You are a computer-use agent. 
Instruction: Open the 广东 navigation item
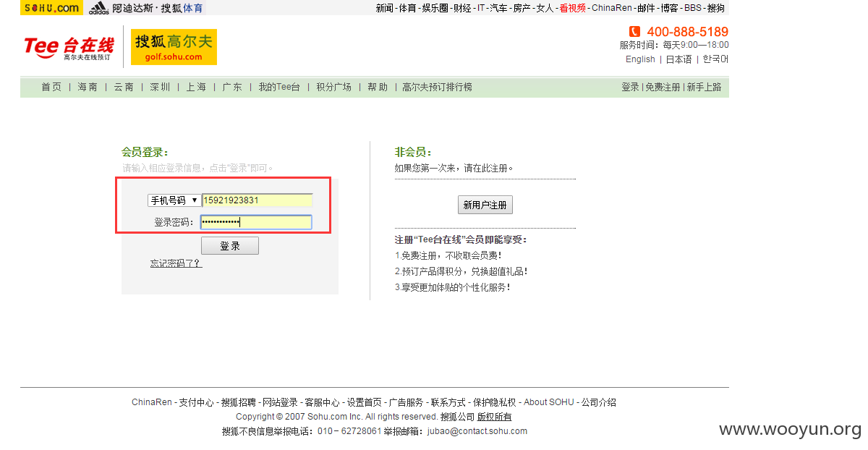point(232,87)
